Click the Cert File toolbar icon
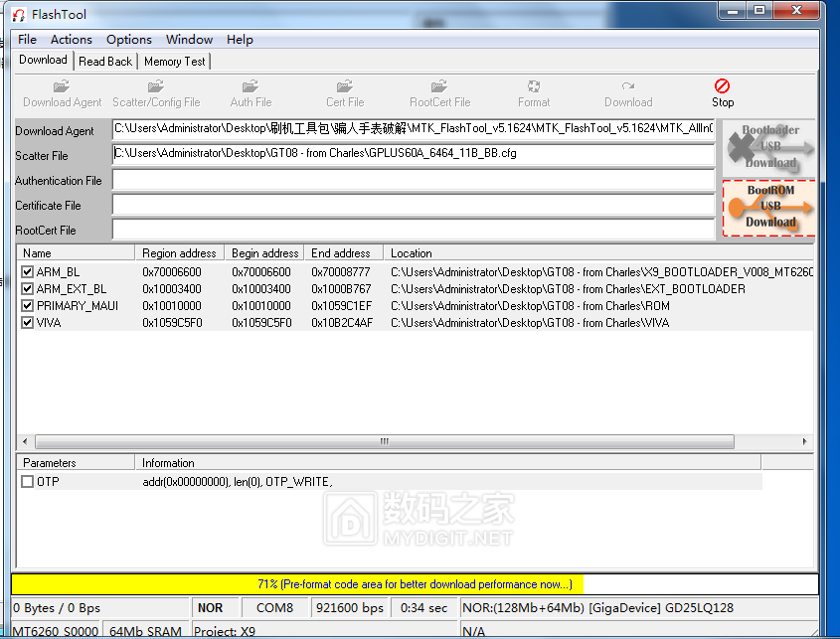This screenshot has width=840, height=639. [x=345, y=93]
